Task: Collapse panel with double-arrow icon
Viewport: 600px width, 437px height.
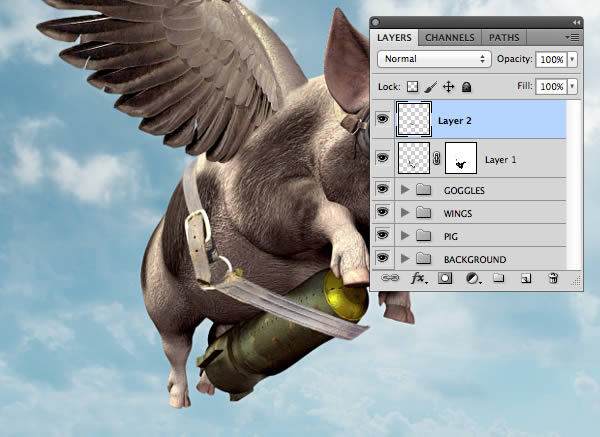Action: pos(576,23)
